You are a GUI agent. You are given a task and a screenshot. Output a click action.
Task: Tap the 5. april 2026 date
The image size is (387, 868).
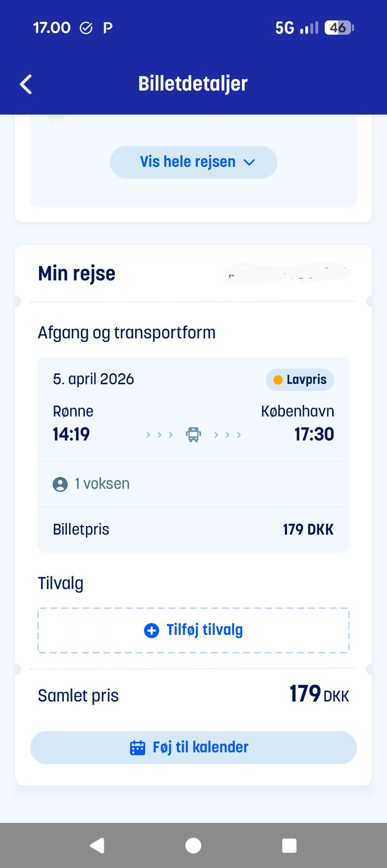[94, 379]
